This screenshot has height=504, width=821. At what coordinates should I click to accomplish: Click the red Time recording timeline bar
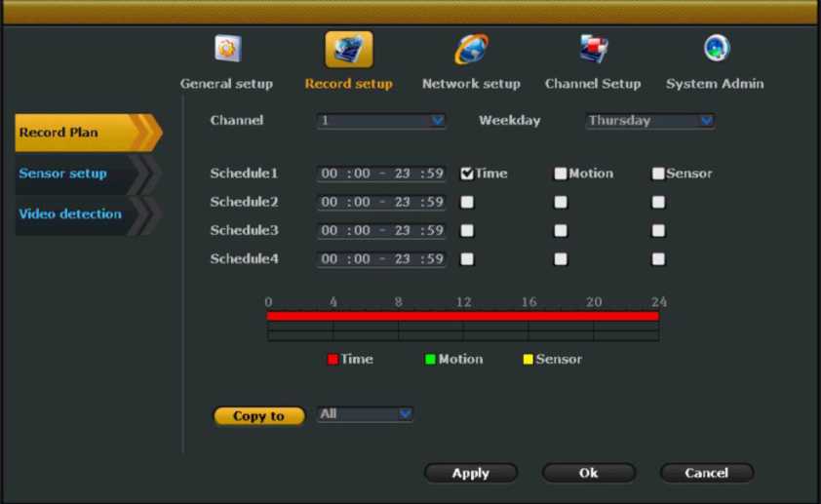tap(462, 316)
